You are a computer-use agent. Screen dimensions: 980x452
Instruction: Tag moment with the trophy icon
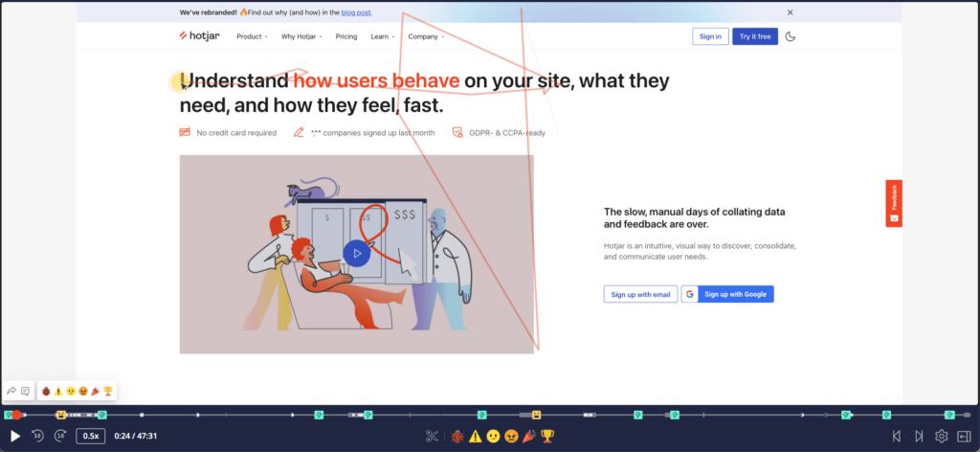pyautogui.click(x=547, y=437)
